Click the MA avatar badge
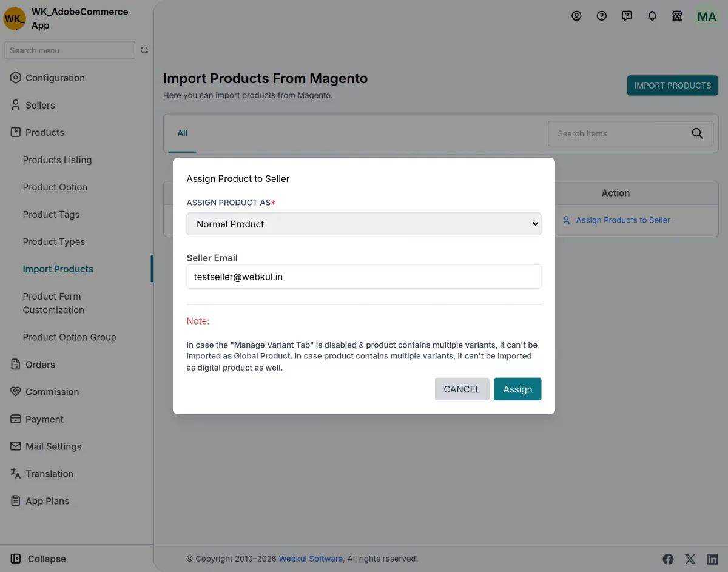Screen dimensions: 728x572 coord(706,16)
